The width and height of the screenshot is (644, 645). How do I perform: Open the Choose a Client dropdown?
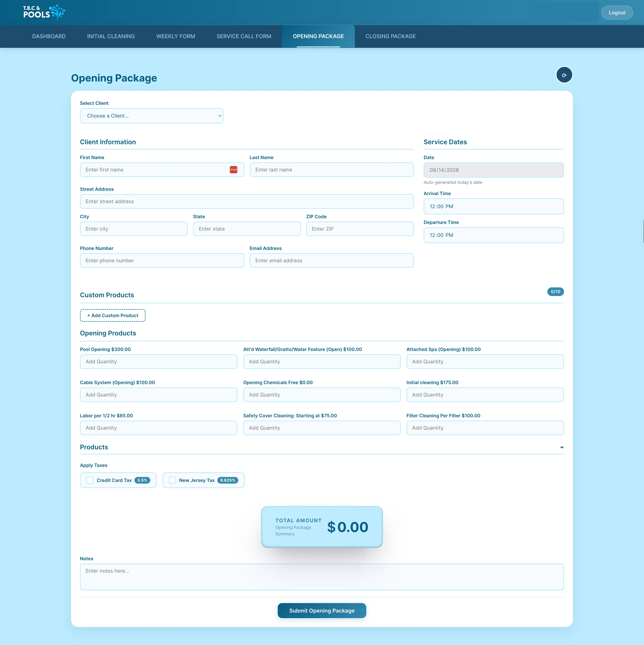click(x=151, y=116)
